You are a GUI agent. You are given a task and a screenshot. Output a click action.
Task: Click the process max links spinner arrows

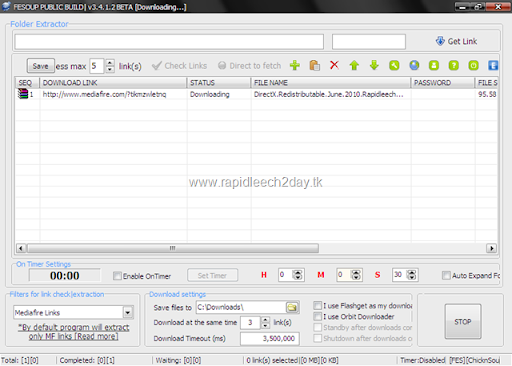point(110,66)
